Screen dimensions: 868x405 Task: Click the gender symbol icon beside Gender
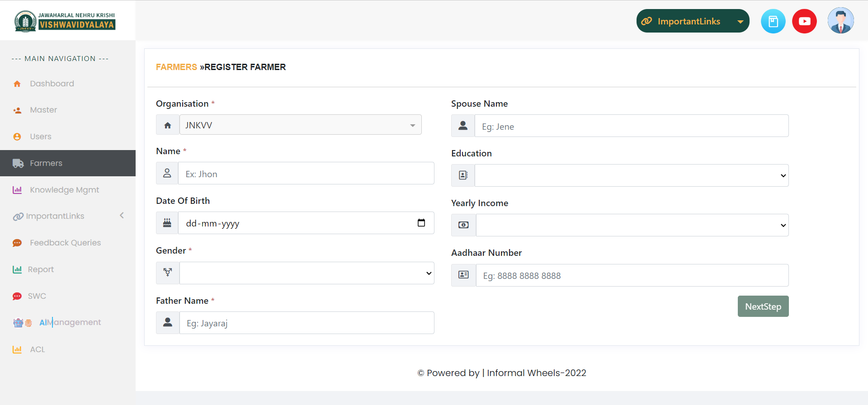tap(168, 273)
